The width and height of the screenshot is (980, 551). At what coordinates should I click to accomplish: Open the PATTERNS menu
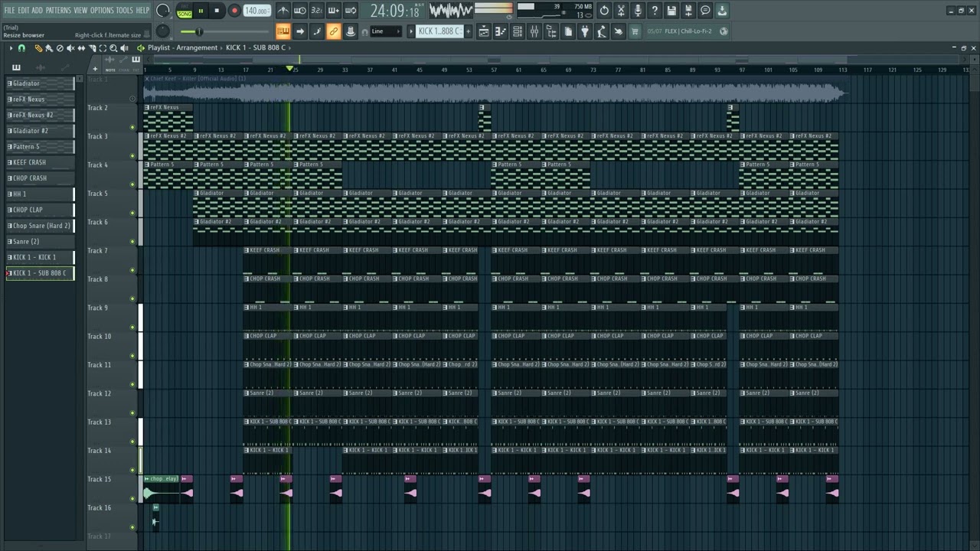coord(58,10)
